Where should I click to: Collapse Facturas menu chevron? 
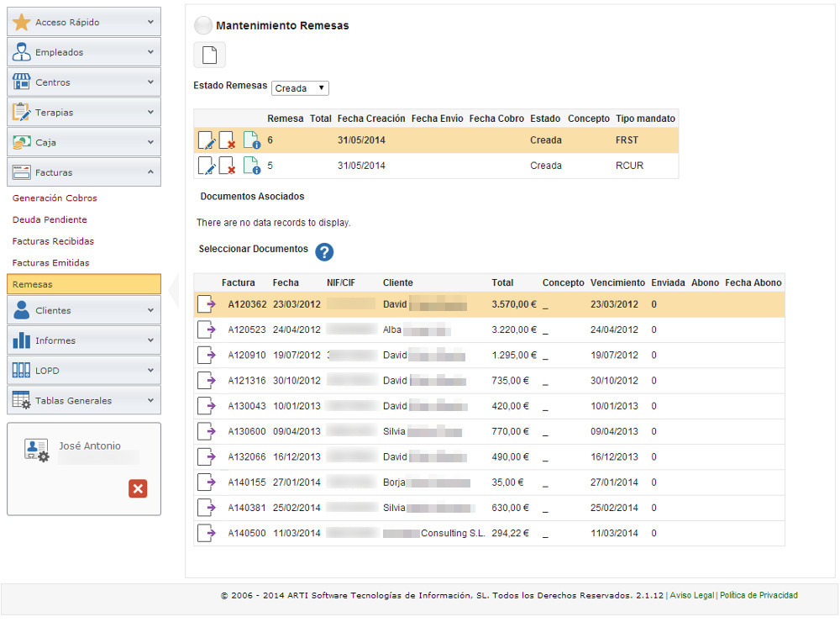[150, 172]
